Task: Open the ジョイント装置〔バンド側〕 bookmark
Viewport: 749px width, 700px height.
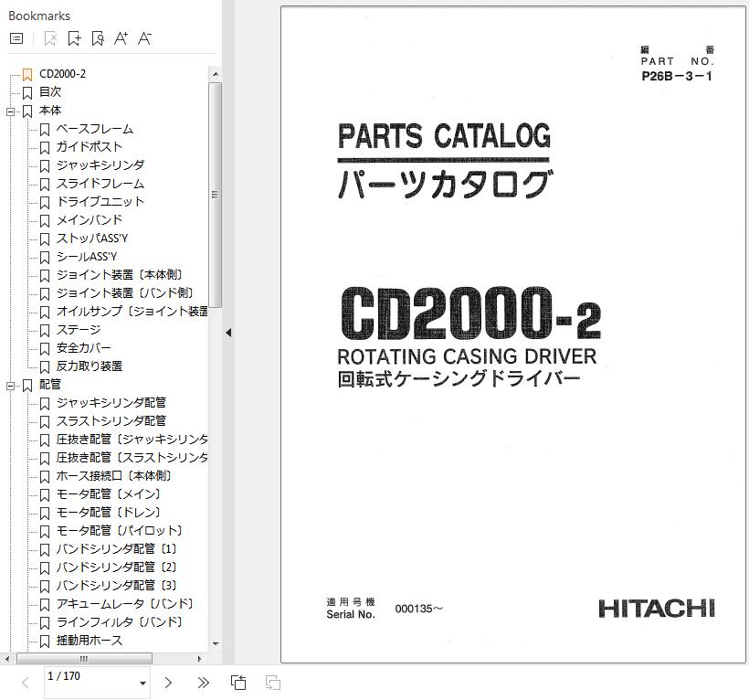Action: pyautogui.click(x=124, y=293)
